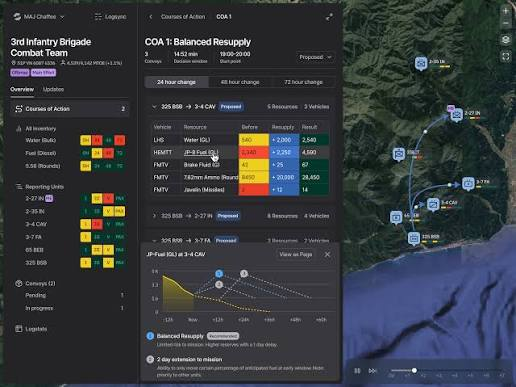
Task: Switch to the Updates tab
Action: click(53, 89)
